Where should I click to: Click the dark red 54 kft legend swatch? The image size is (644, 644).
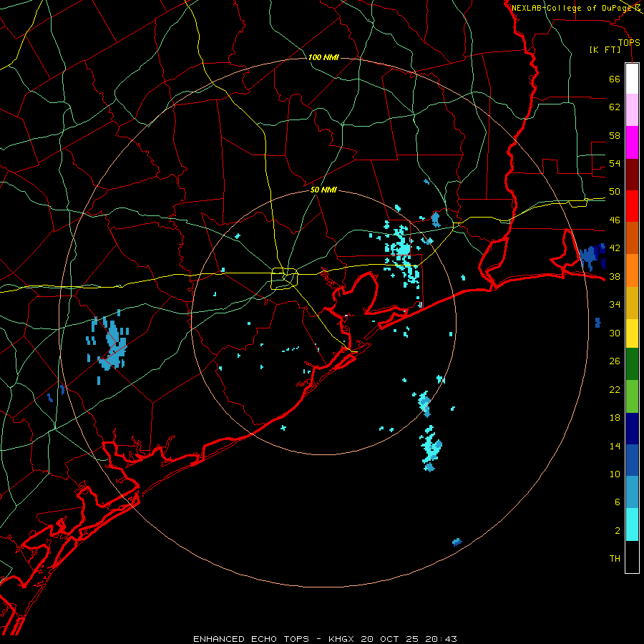pos(632,174)
